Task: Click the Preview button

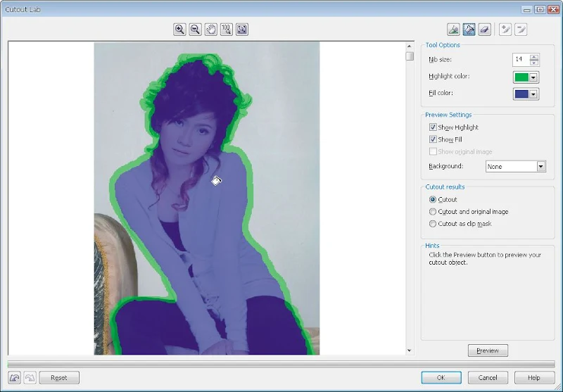Action: coord(488,350)
